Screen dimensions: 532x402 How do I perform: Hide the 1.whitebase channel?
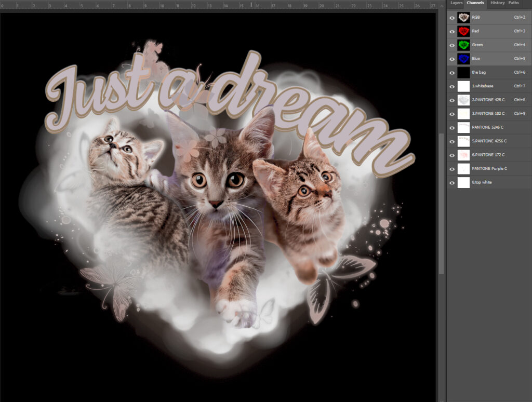453,86
